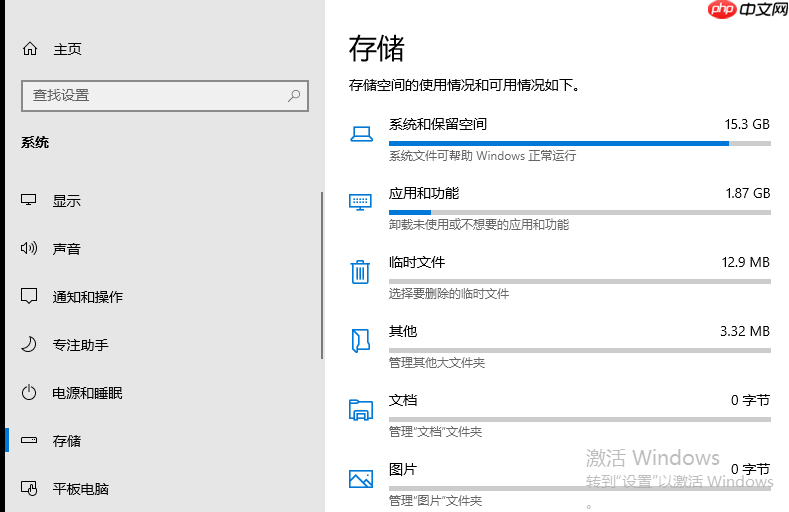
Task: Click the picture icon for 图片
Action: [361, 479]
